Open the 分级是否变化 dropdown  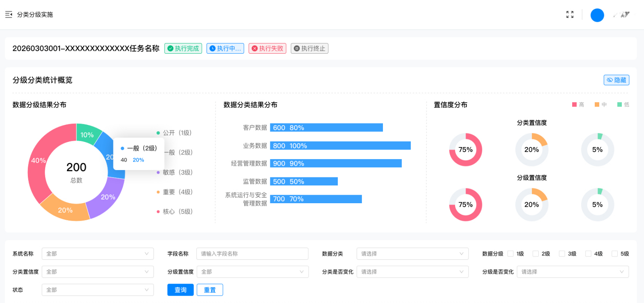point(573,272)
